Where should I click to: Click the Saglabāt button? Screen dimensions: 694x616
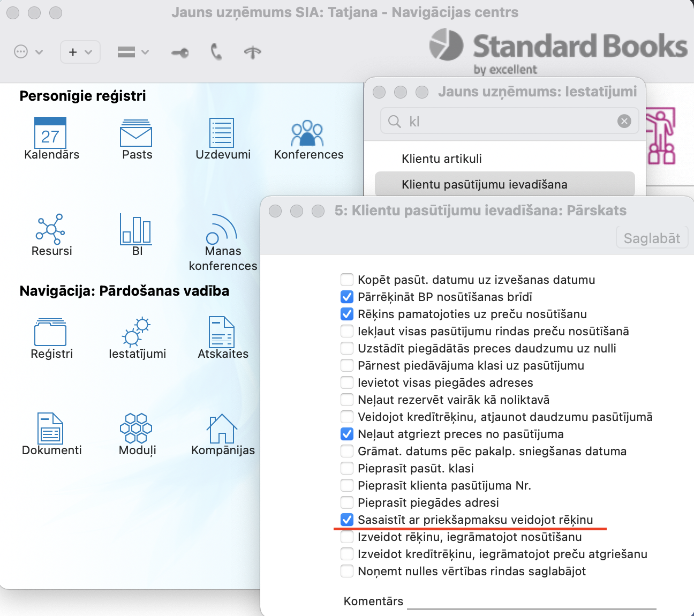[x=652, y=238]
